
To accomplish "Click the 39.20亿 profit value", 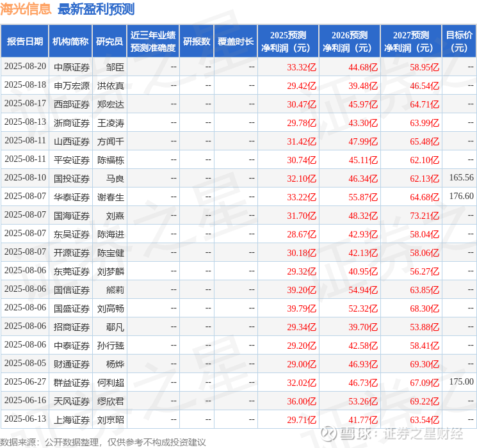I will pyautogui.click(x=302, y=290).
